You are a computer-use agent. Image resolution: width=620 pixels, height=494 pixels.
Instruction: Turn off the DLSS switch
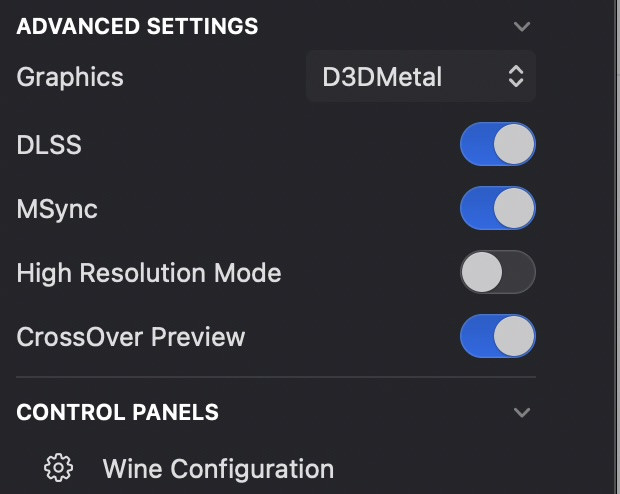point(497,145)
